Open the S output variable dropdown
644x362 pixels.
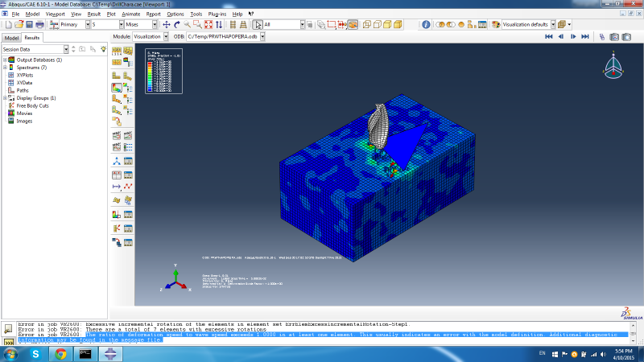pos(122,25)
